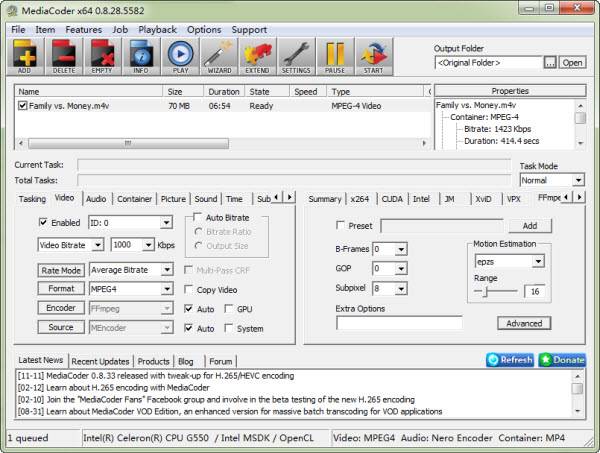The image size is (600, 453).
Task: Open the Playback menu
Action: [x=157, y=29]
